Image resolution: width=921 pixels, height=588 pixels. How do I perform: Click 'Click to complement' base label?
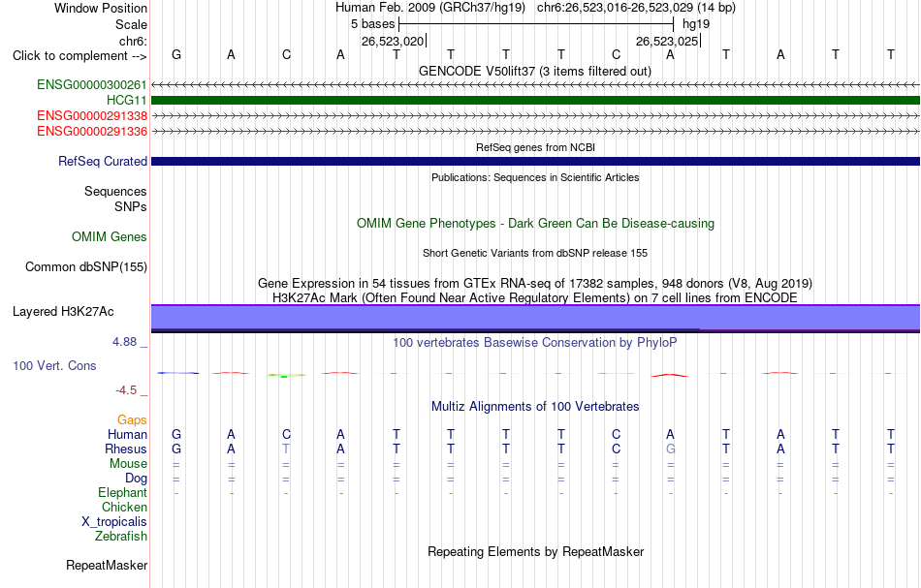(x=79, y=56)
